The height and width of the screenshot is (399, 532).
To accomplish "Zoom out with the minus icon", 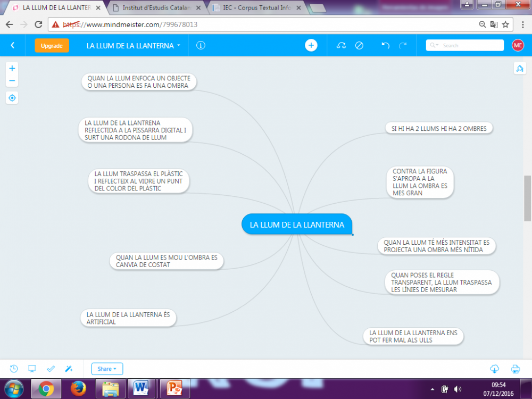I will (12, 81).
